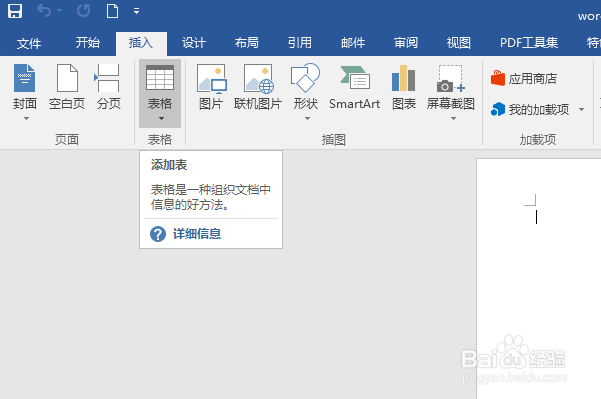Switch to the 开始 tab
Viewport: 601px width, 399px height.
[88, 43]
